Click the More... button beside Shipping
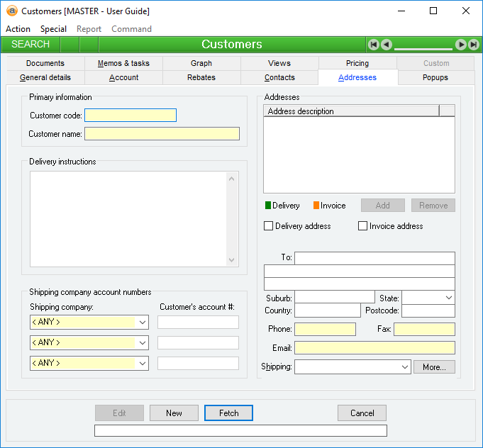Viewport: 483px width, 448px height. 434,367
